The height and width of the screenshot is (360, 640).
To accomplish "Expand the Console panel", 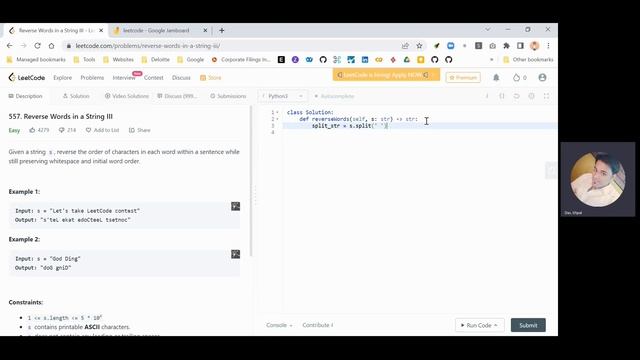I will [x=279, y=325].
